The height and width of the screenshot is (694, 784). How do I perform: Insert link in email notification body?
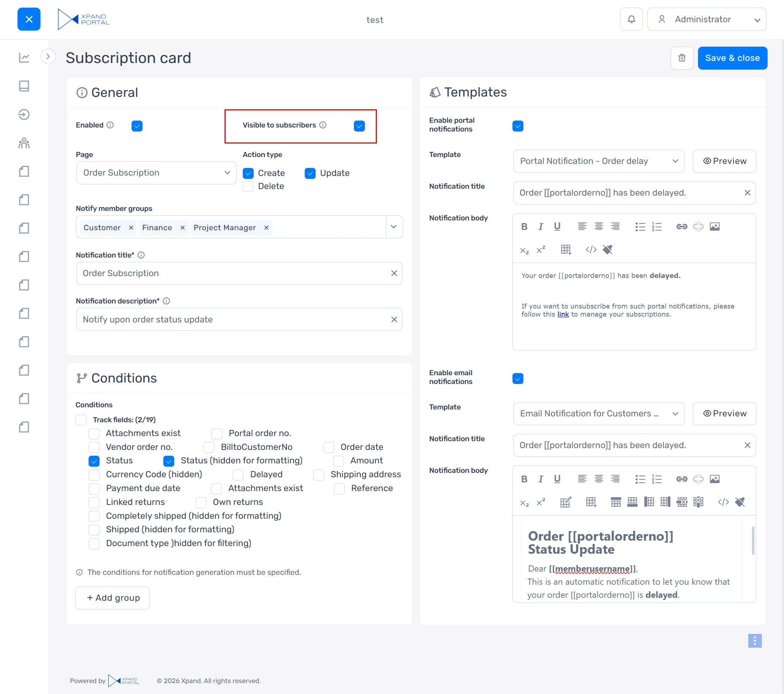click(681, 479)
